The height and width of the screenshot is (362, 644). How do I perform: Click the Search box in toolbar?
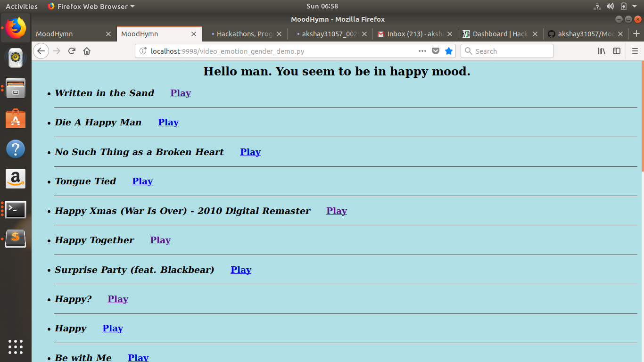(x=507, y=51)
